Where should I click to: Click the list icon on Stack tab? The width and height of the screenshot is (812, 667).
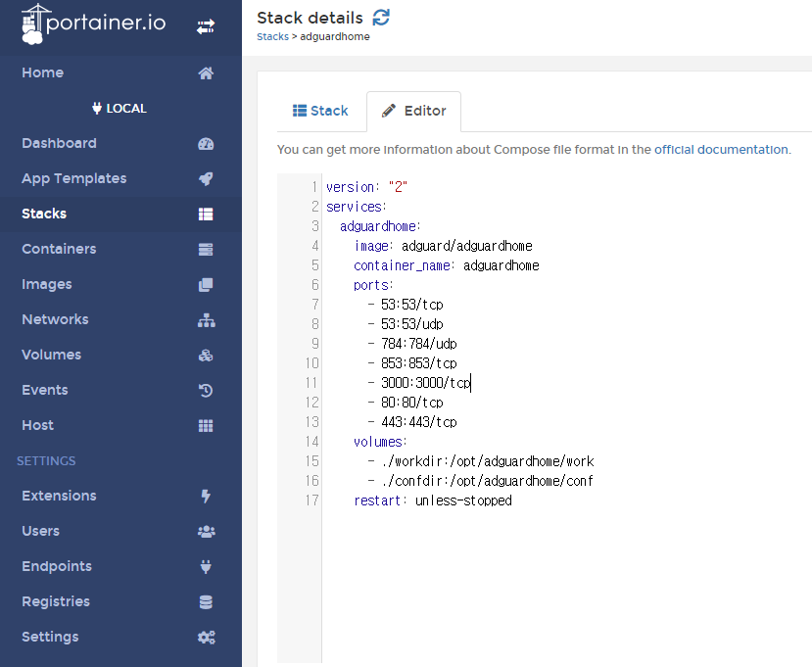300,111
